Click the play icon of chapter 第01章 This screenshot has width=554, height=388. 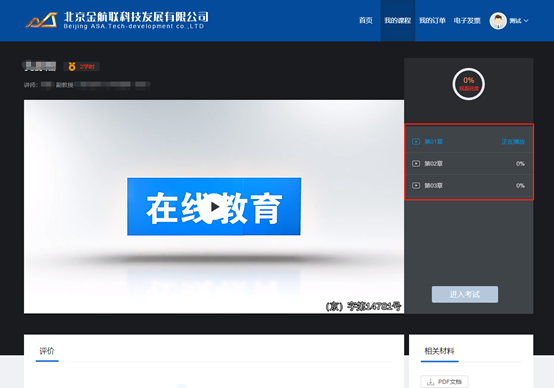pos(416,142)
